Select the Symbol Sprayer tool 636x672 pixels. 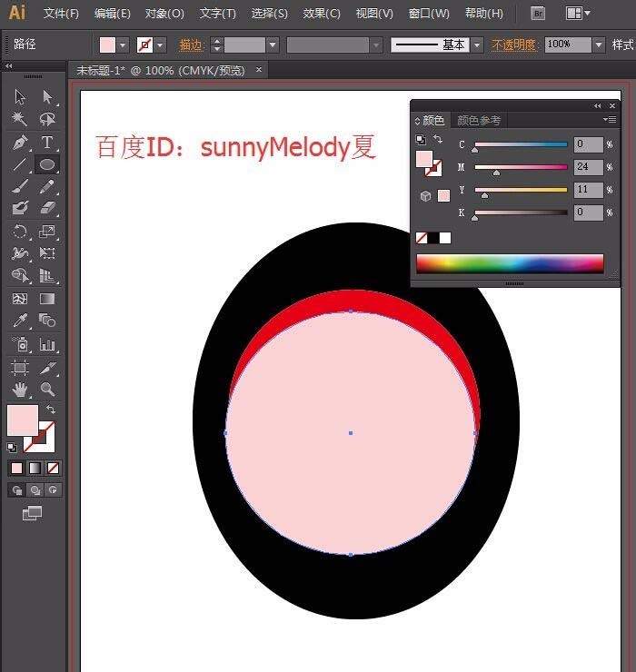tap(20, 344)
